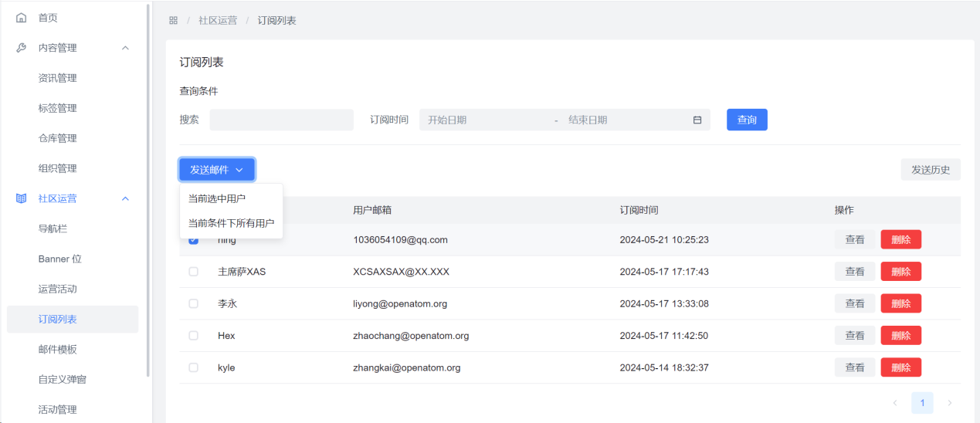The image size is (980, 423).
Task: Click timestamp 2024-05-21 10:25:23
Action: click(x=664, y=240)
